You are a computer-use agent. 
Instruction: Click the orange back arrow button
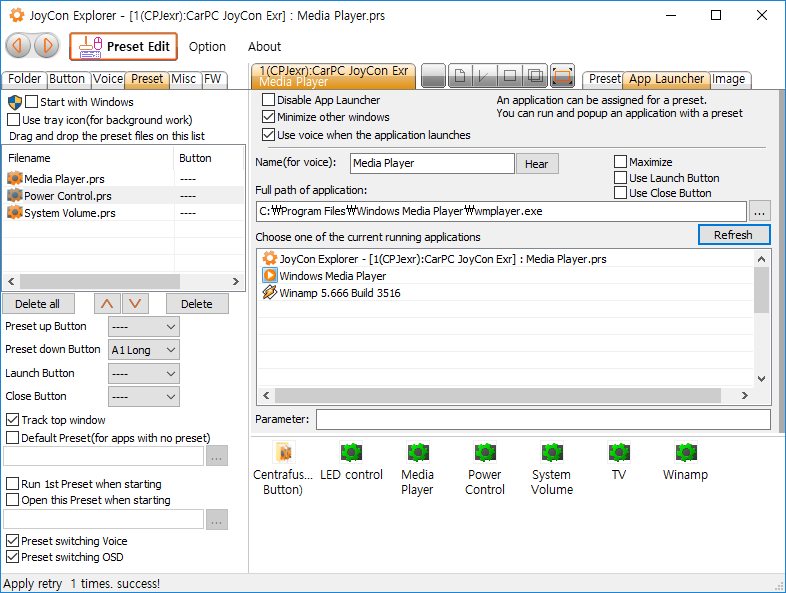pos(18,46)
